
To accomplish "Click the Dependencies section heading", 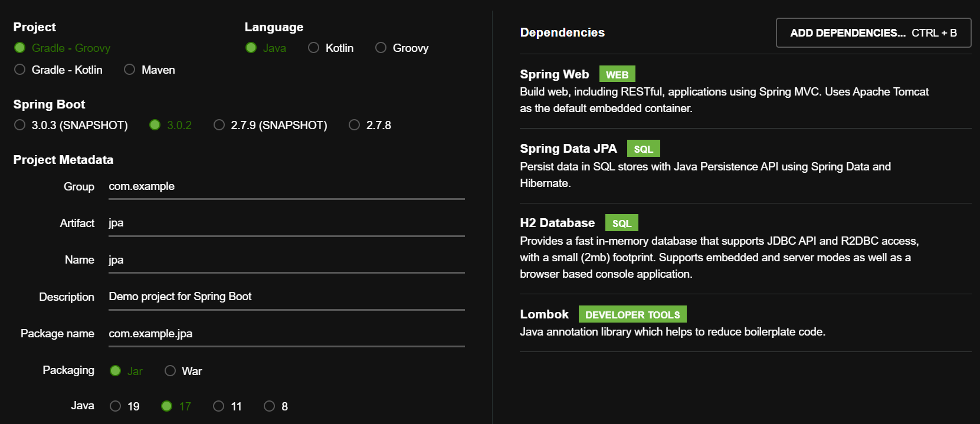I will 562,32.
